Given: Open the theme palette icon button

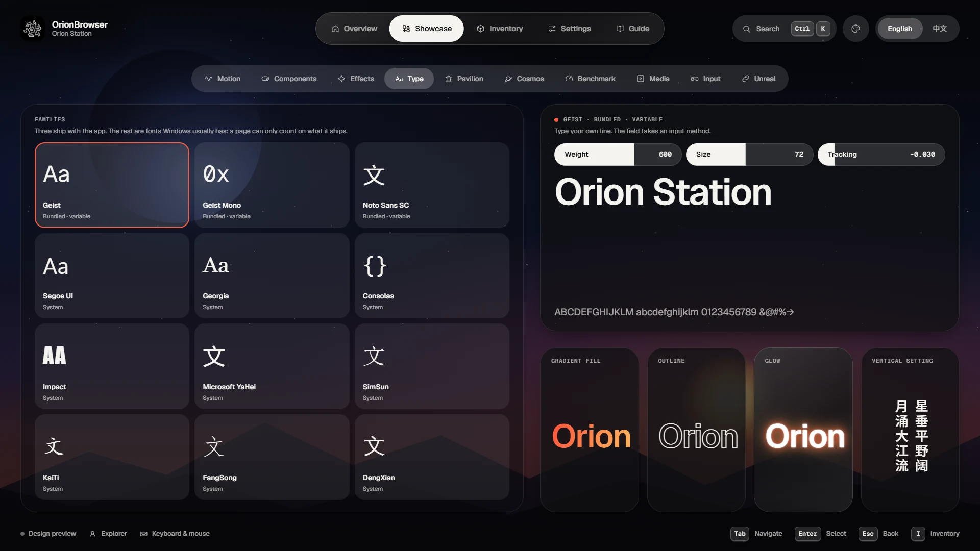Looking at the screenshot, I should (855, 29).
